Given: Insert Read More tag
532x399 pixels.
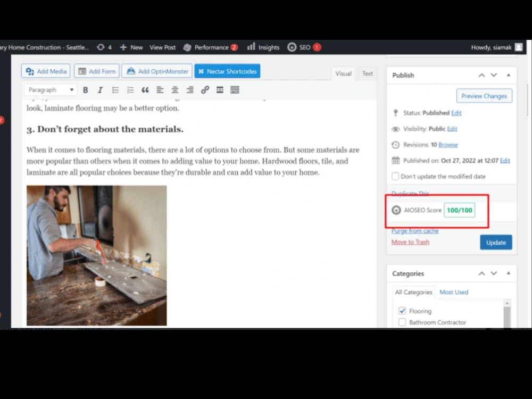Looking at the screenshot, I should point(220,90).
